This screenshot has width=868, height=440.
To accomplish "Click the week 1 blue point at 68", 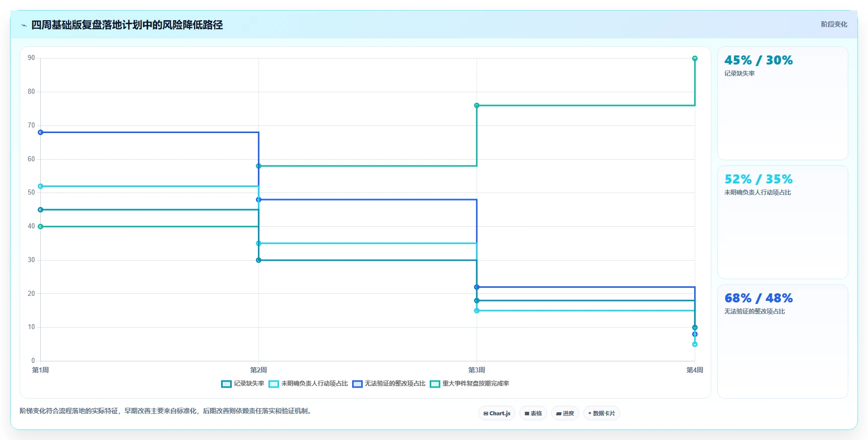I will click(x=41, y=133).
